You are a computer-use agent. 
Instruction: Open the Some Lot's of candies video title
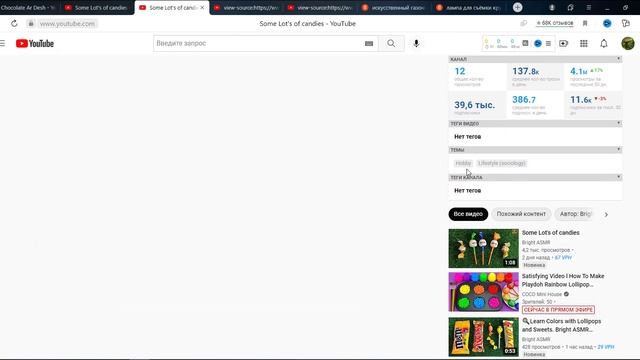[x=551, y=233]
